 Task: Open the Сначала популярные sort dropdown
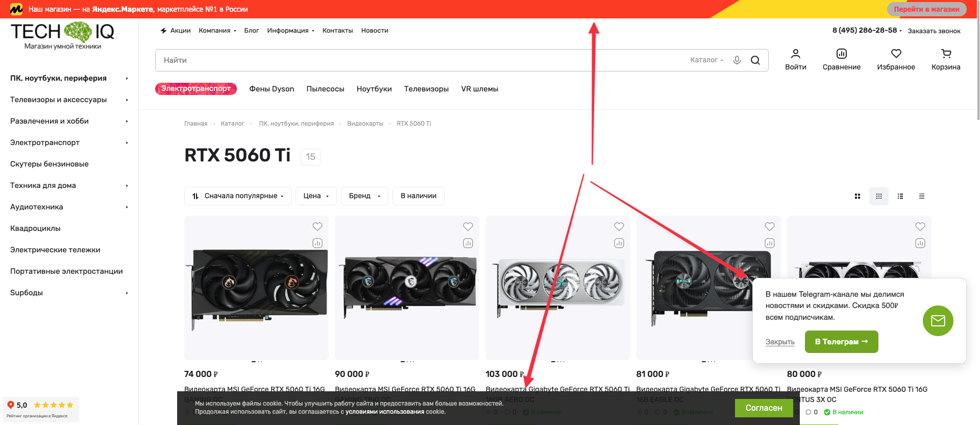coord(238,196)
